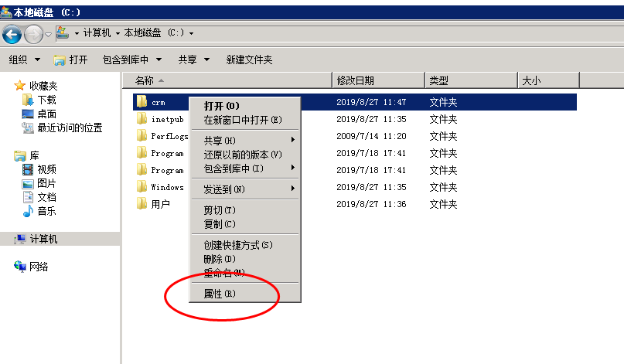Expand arrow after 本地磁盘 (C:) breadcrumb
Image resolution: width=624 pixels, height=364 pixels.
(x=192, y=33)
